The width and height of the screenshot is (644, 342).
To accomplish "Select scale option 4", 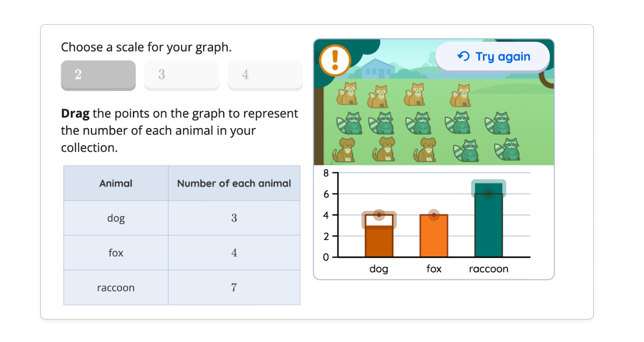I will [x=265, y=75].
